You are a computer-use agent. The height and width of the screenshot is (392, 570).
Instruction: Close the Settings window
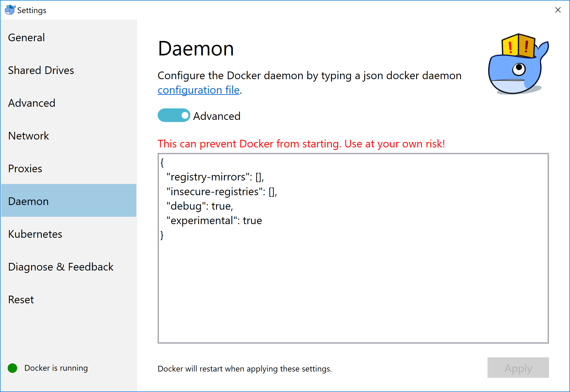click(558, 10)
